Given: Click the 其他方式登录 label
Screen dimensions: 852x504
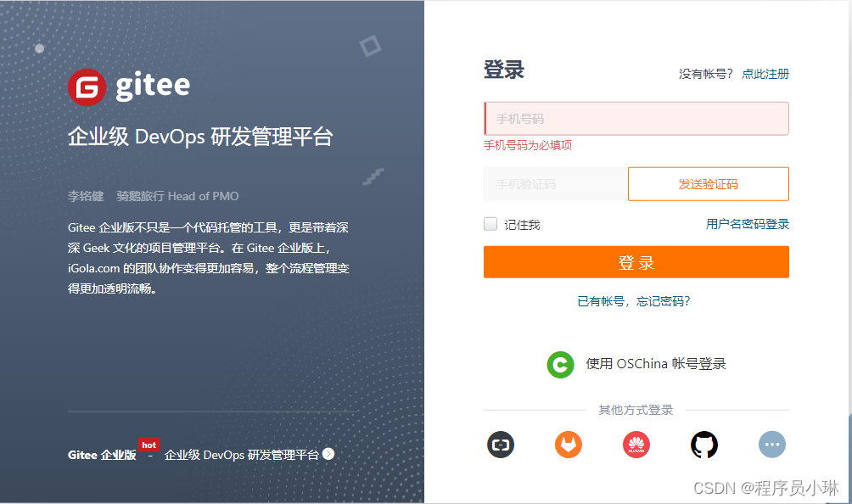Looking at the screenshot, I should [x=636, y=410].
